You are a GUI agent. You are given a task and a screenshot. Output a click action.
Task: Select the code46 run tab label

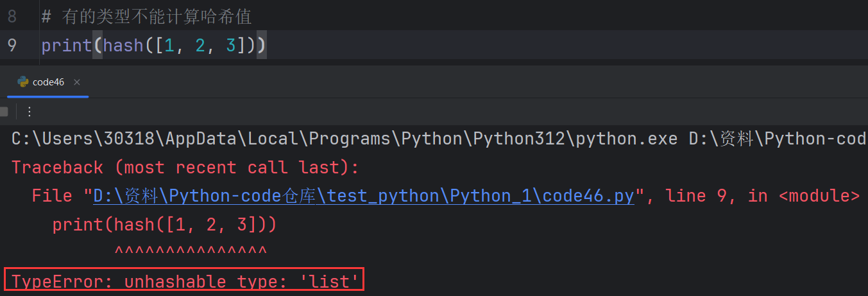[x=48, y=82]
